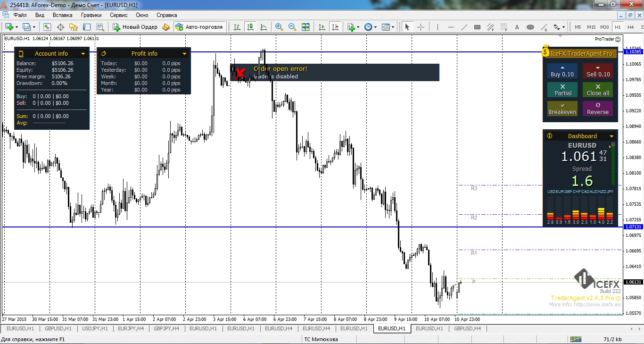Image resolution: width=644 pixels, height=344 pixels.
Task: Click the Sell 0.10 button
Action: coord(598,71)
